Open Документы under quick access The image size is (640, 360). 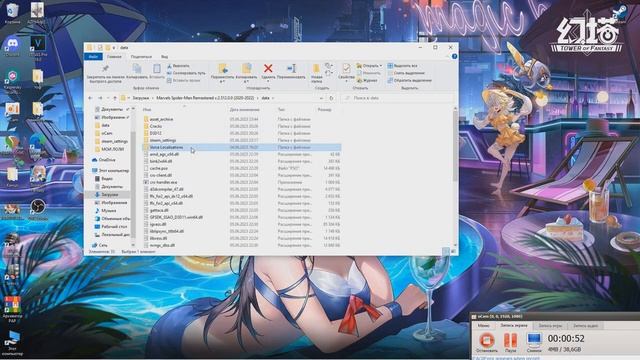[x=112, y=109]
